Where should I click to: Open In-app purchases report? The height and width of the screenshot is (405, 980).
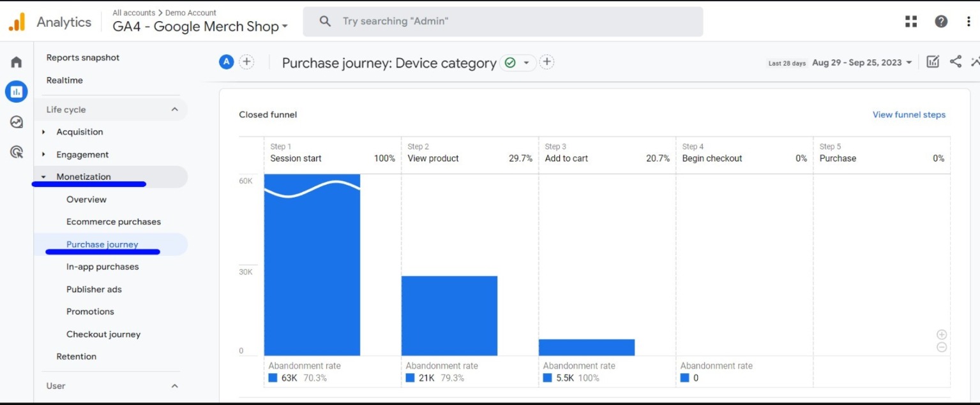coord(103,267)
